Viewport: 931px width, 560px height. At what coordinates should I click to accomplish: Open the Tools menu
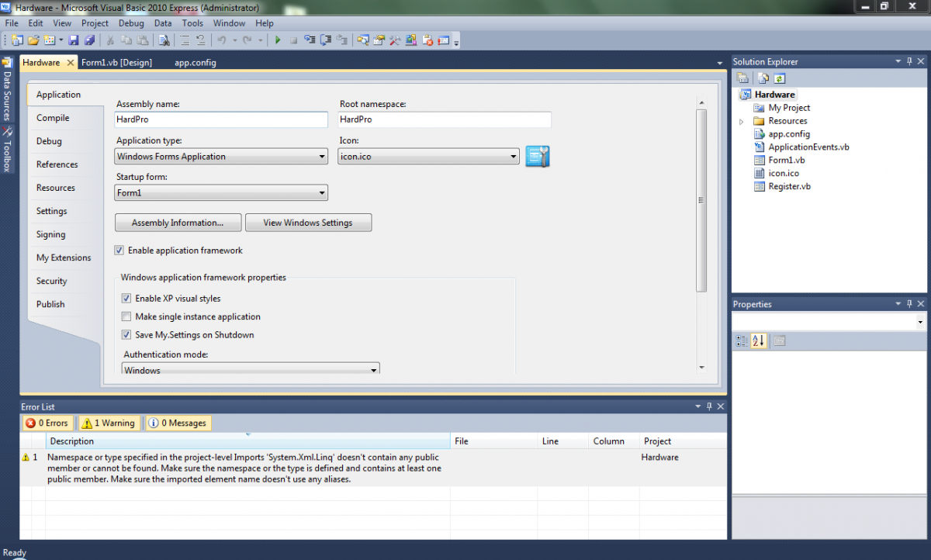pyautogui.click(x=192, y=23)
